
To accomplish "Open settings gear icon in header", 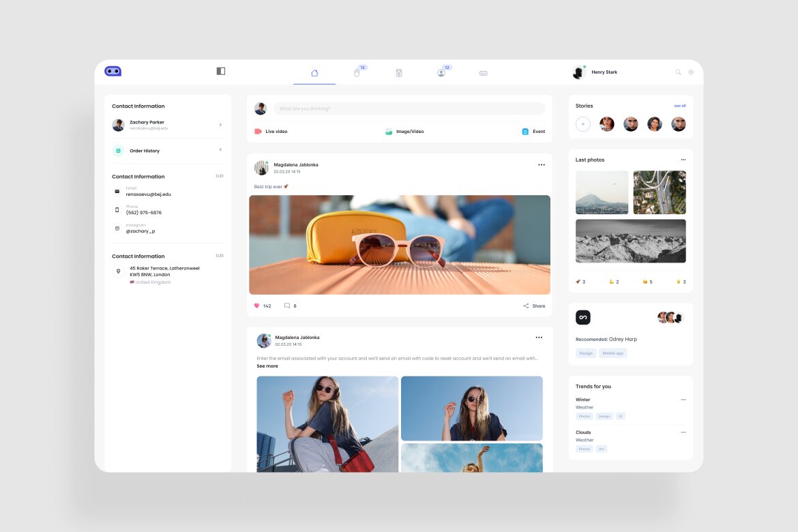I will 691,72.
